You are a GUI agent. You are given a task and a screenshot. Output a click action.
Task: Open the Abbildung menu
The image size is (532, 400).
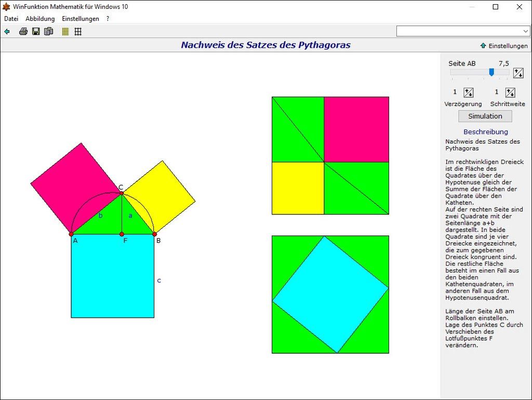pos(40,19)
